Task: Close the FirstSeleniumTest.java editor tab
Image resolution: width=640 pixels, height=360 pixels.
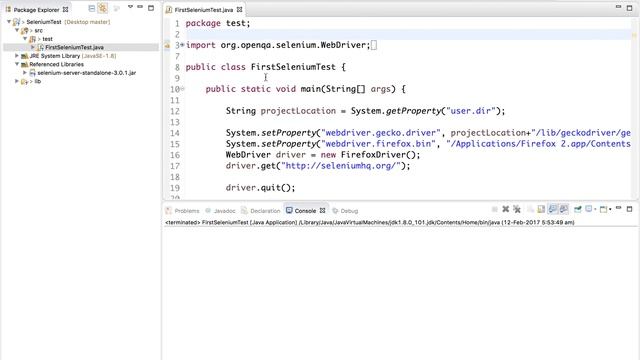Action: click(x=240, y=9)
